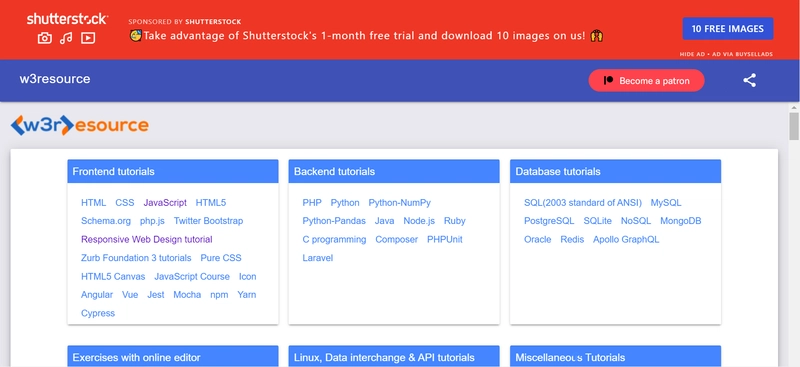Click the video play icon in the ad
The height and width of the screenshot is (367, 800).
(x=88, y=38)
